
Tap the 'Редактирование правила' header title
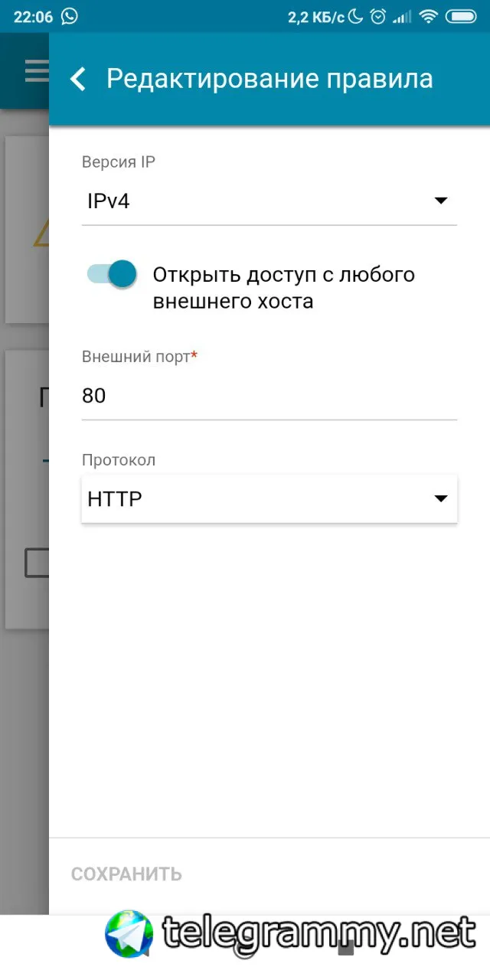269,79
